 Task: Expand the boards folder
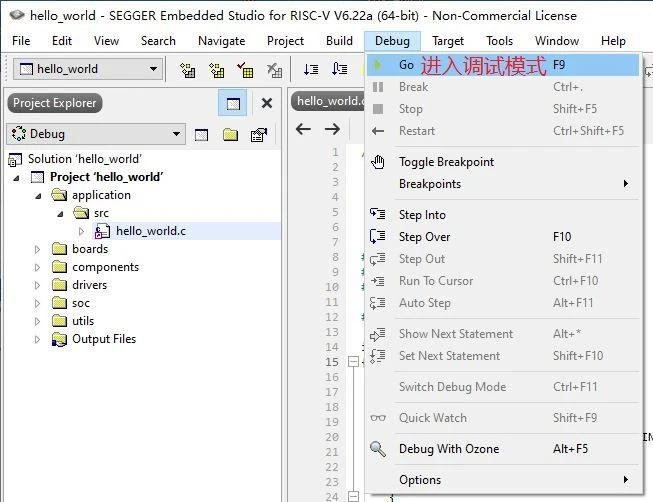click(37, 249)
